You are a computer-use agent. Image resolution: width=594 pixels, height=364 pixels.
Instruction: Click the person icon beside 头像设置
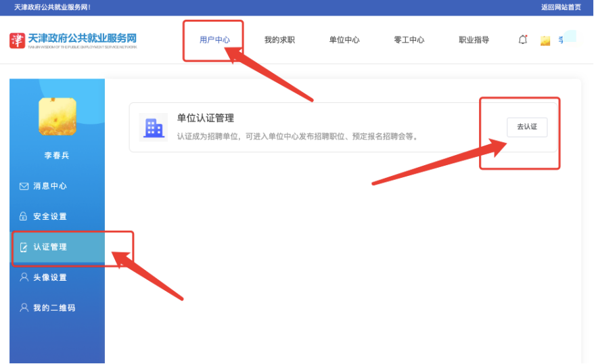coord(24,277)
